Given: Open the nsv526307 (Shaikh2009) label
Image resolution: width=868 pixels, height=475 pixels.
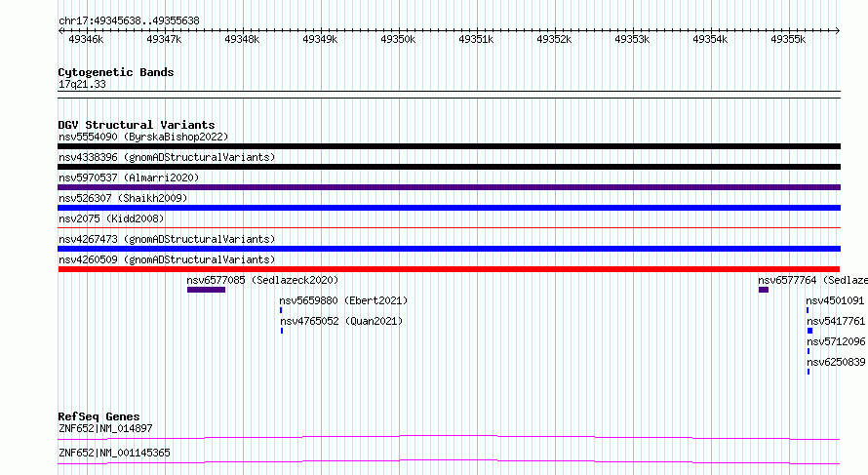Looking at the screenshot, I should coord(123,198).
